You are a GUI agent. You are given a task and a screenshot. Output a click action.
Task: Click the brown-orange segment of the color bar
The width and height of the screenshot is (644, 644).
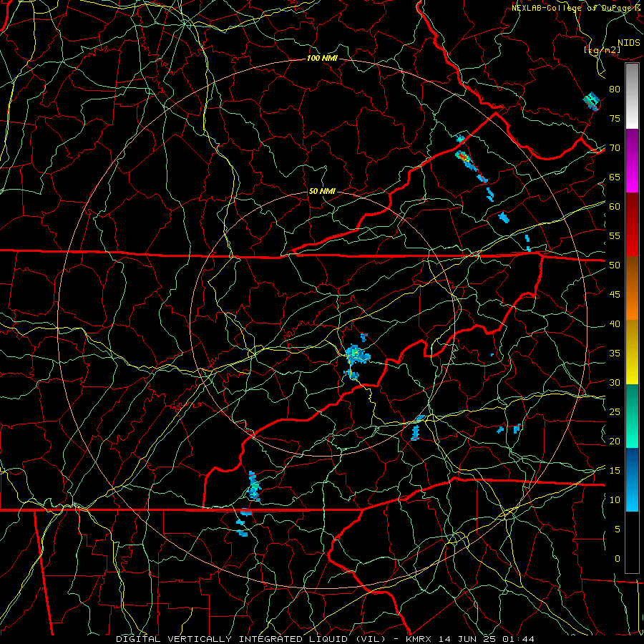coord(632,288)
